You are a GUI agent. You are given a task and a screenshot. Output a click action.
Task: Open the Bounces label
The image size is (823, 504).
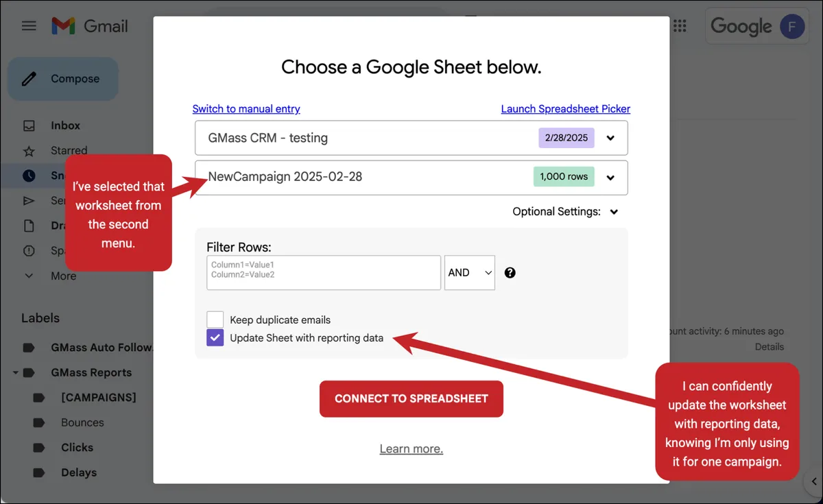coord(82,422)
